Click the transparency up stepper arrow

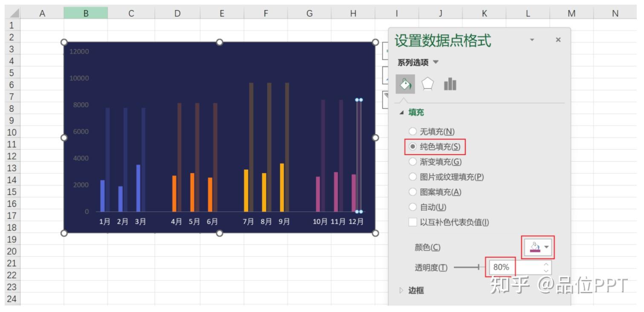pyautogui.click(x=546, y=264)
